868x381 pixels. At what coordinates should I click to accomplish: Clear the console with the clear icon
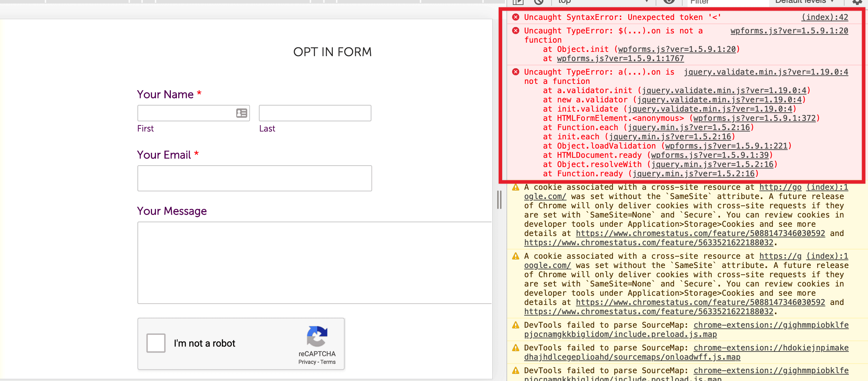[539, 2]
